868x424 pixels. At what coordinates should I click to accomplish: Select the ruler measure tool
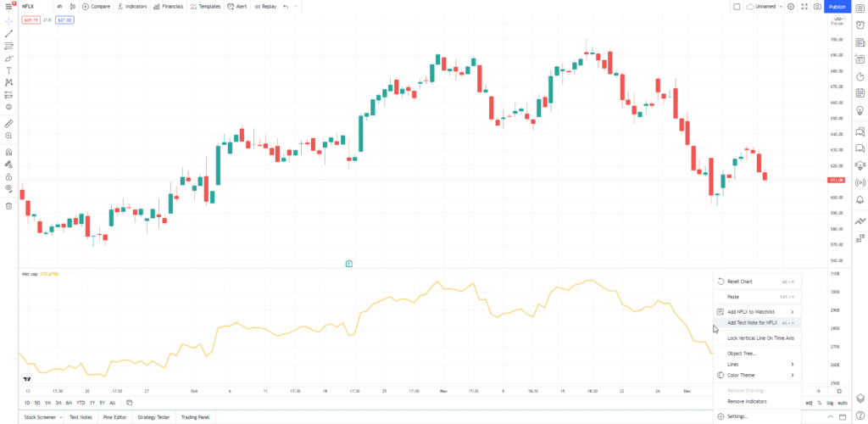point(8,123)
